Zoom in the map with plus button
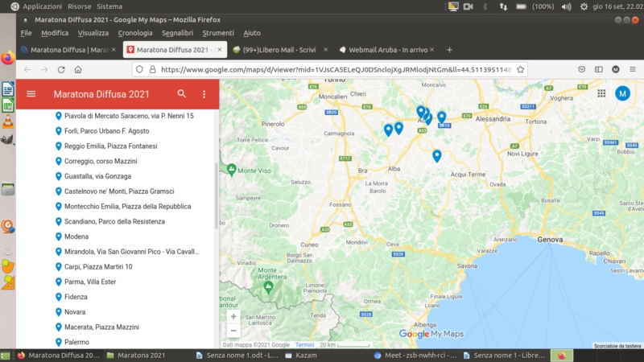 pos(233,316)
